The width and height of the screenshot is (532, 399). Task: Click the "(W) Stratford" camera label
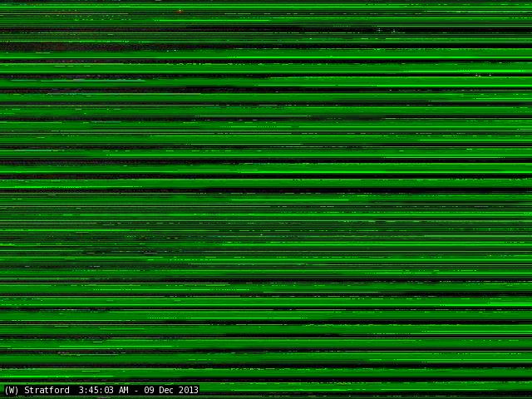[37, 390]
